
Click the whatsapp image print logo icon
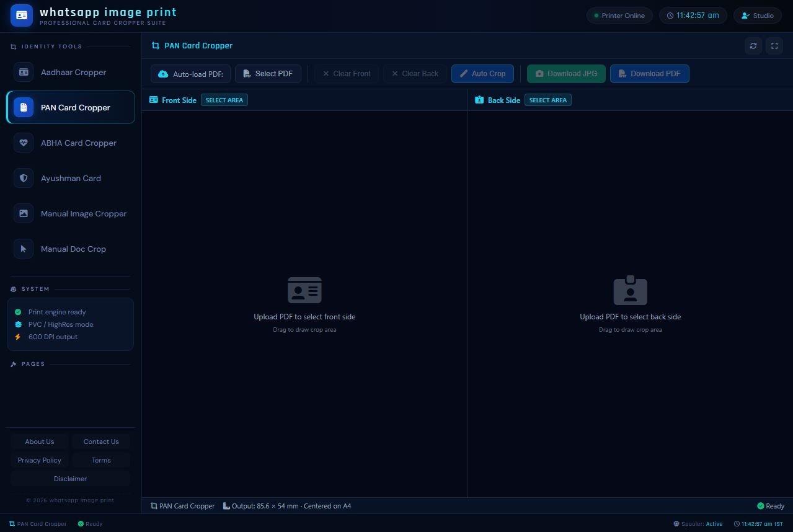[x=22, y=16]
